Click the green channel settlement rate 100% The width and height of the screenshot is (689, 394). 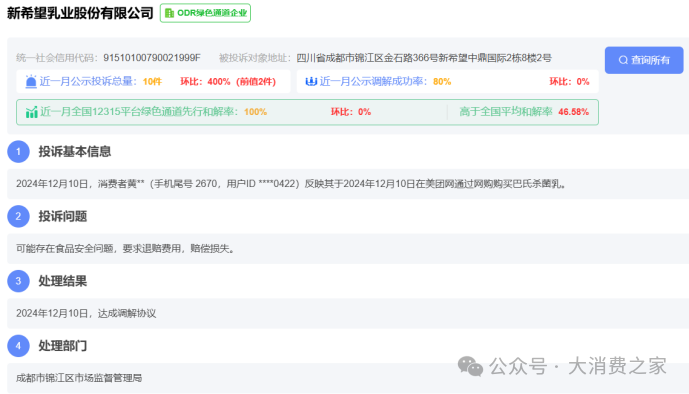(255, 112)
